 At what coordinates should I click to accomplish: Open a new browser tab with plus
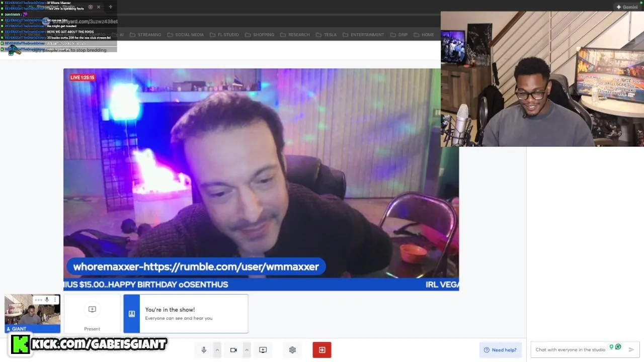[x=111, y=7]
